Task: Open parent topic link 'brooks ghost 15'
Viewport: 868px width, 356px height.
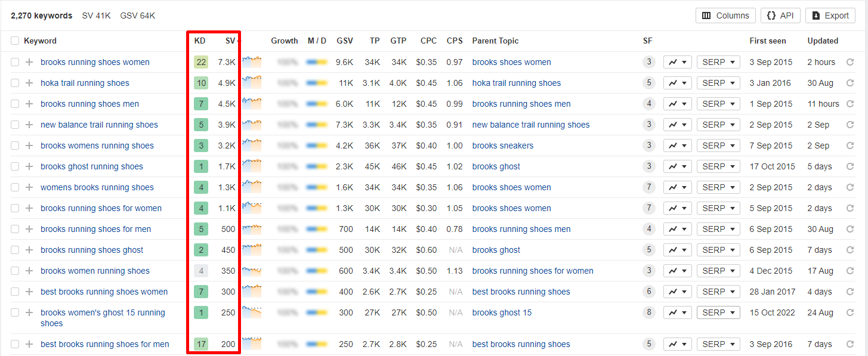Action: [502, 312]
